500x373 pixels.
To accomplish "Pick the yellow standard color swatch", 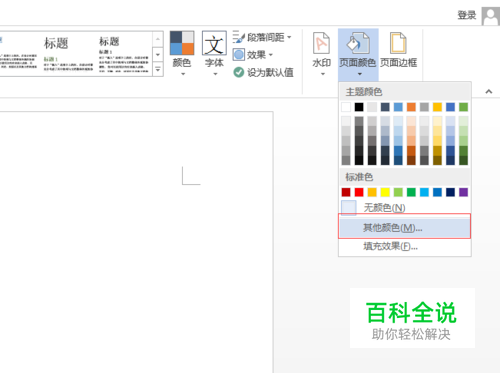I will click(x=385, y=192).
